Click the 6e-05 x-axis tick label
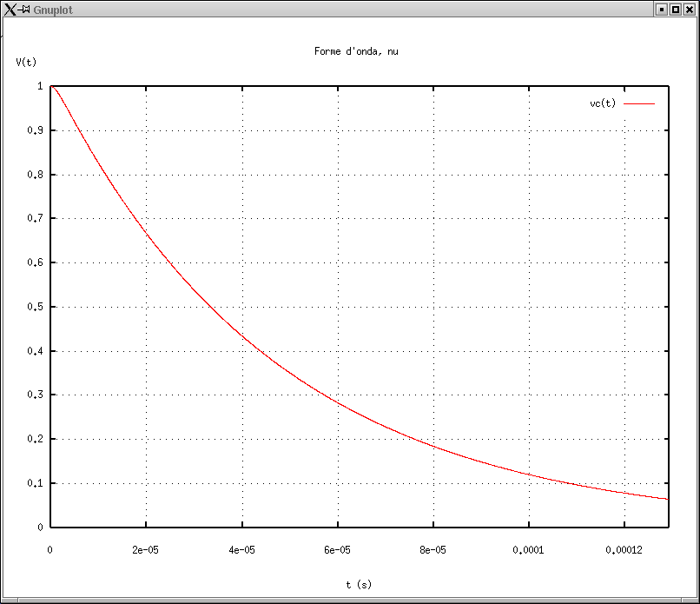The width and height of the screenshot is (700, 604). click(x=337, y=549)
